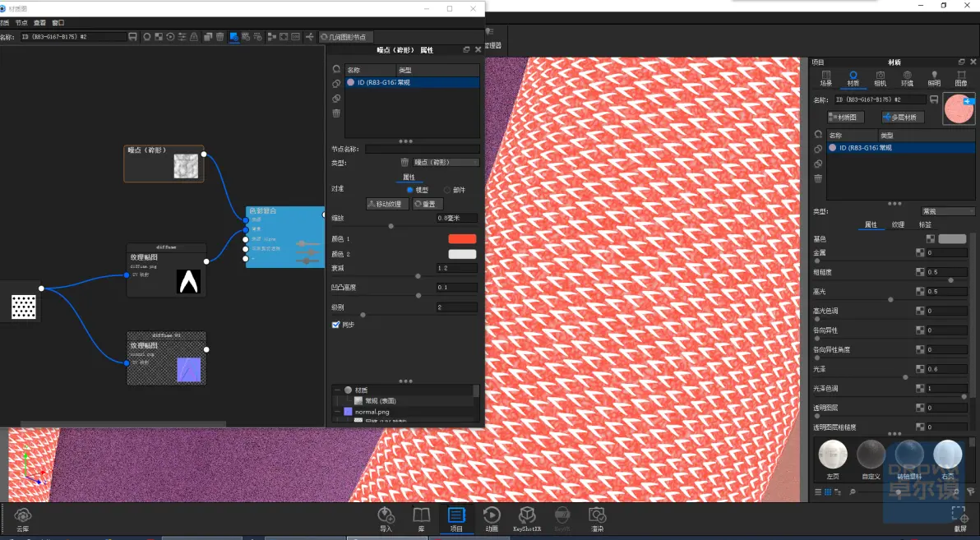Click the texture checker icon beside 金属

click(x=920, y=252)
